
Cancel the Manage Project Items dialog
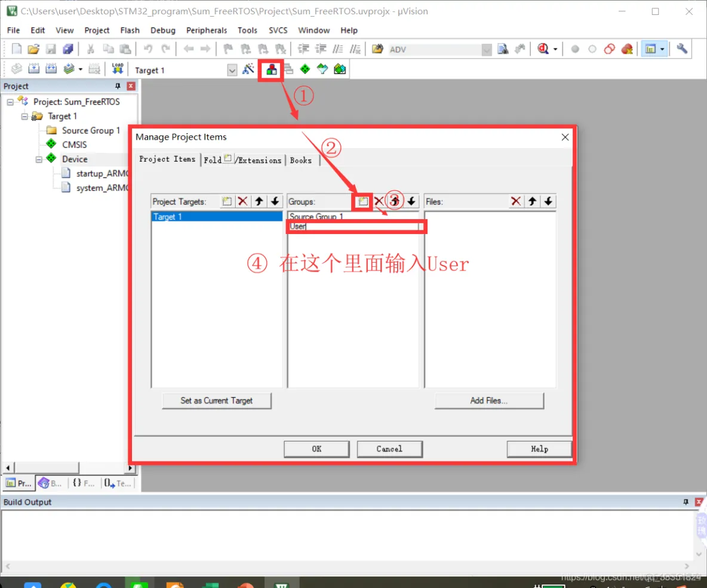tap(389, 449)
